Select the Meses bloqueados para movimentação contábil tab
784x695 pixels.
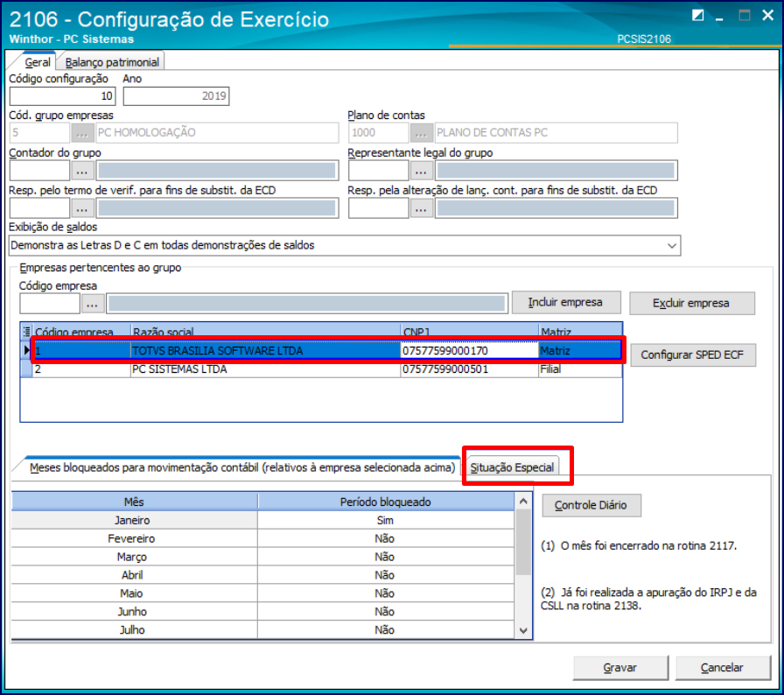tap(242, 467)
